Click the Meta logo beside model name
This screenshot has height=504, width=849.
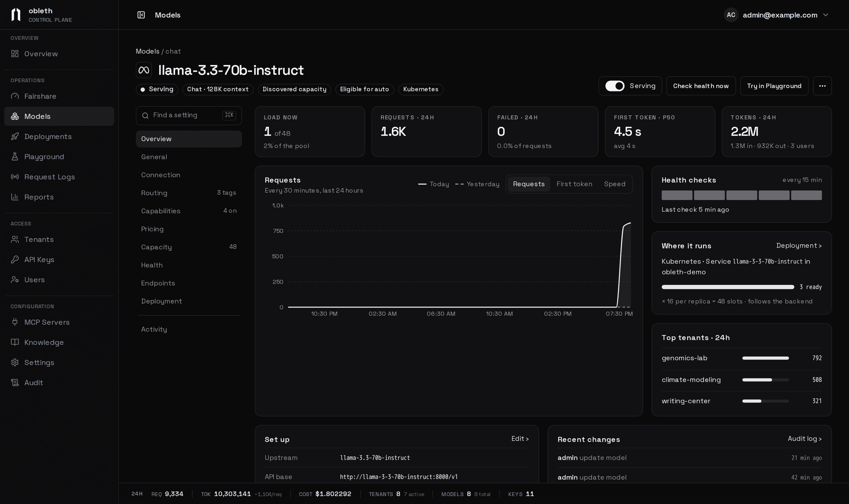144,70
